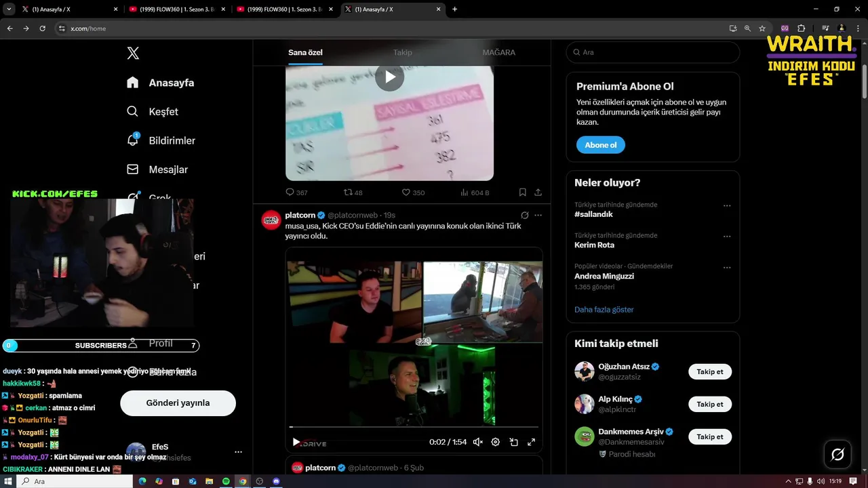Seek on the video progress bar
The image size is (868, 488).
(x=414, y=427)
